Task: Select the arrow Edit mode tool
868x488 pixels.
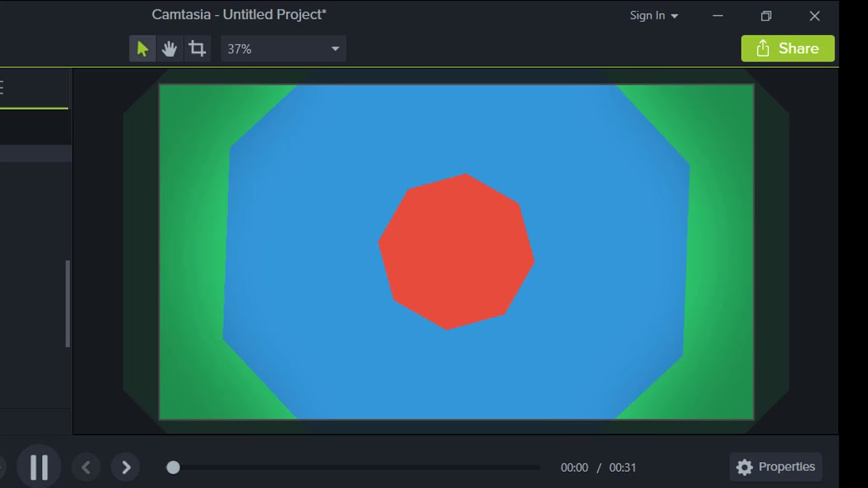Action: coord(142,49)
